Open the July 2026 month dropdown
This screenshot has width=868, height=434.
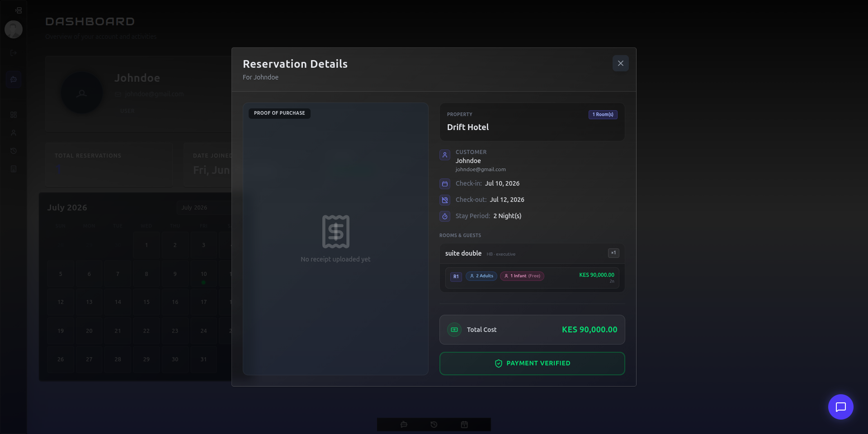(x=204, y=207)
